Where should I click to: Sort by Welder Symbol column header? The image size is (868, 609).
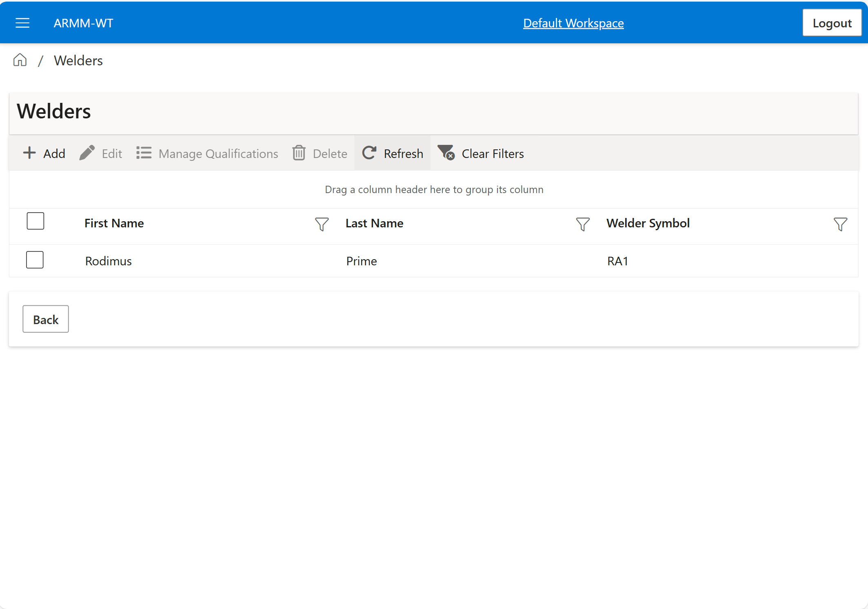pyautogui.click(x=648, y=223)
